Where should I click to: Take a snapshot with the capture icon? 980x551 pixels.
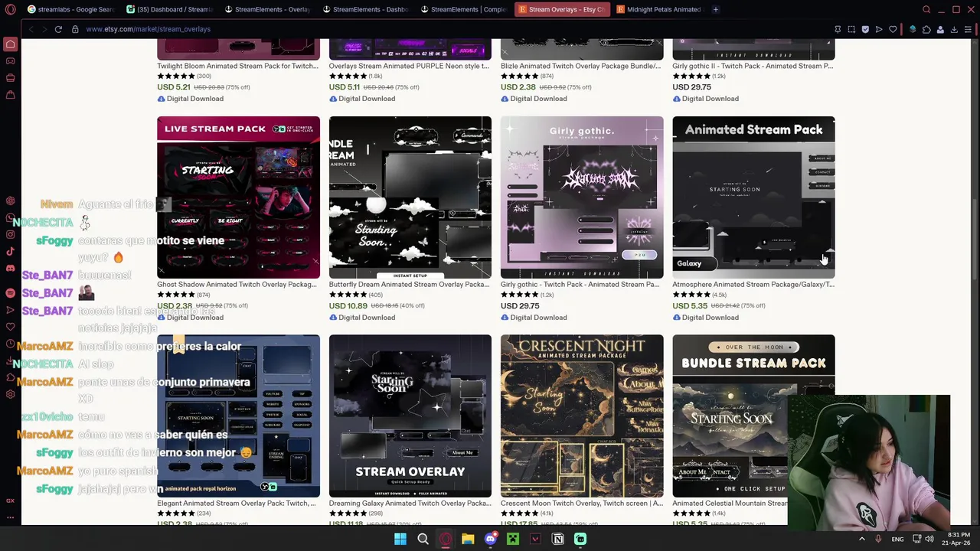pos(851,29)
